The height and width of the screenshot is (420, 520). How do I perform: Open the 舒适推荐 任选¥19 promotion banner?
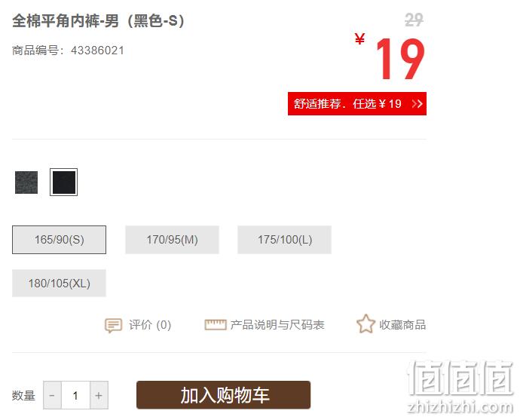click(357, 104)
